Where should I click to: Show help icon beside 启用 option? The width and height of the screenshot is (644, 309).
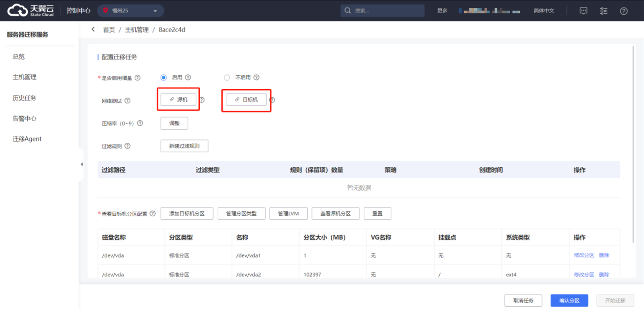coord(188,77)
